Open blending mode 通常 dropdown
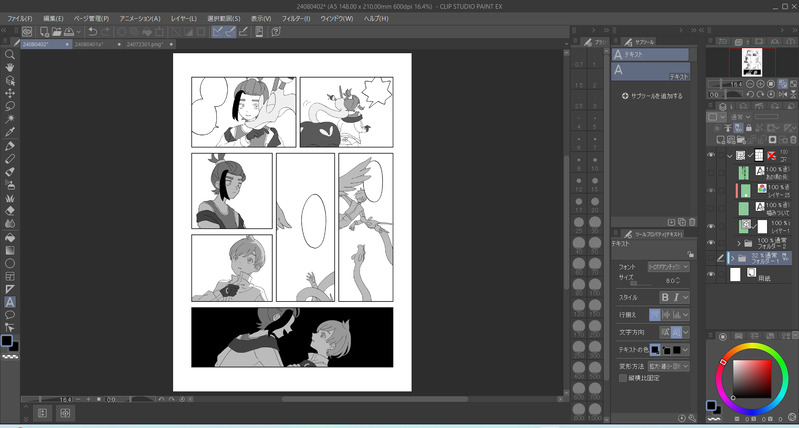Screen dimensions: 799x428 [740, 117]
